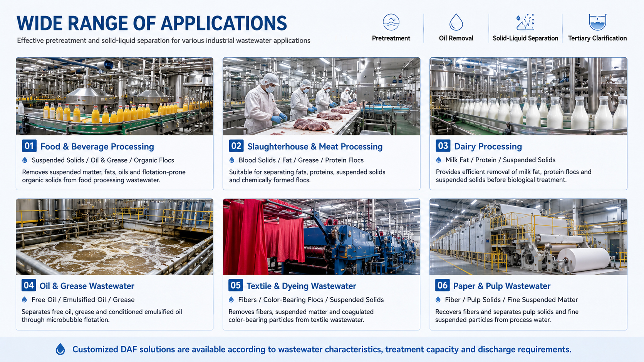The image size is (644, 362).
Task: Click the droplet bullet beside Fiber / Pulp Solids
Action: [x=438, y=300]
